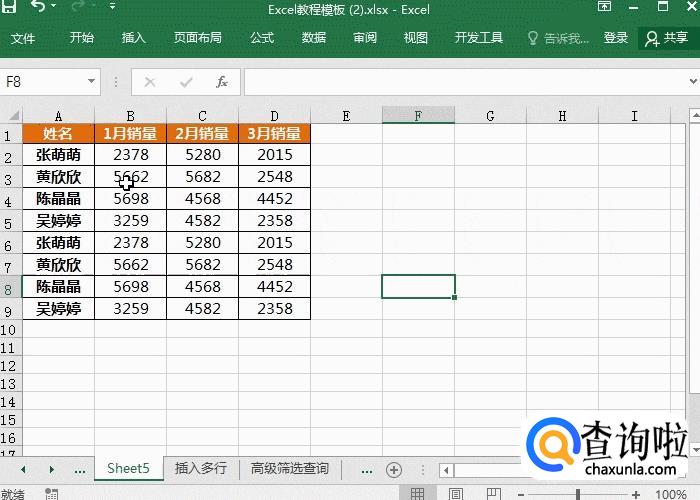Click cell D5 containing 2358
The height and width of the screenshot is (500, 700).
pos(275,221)
